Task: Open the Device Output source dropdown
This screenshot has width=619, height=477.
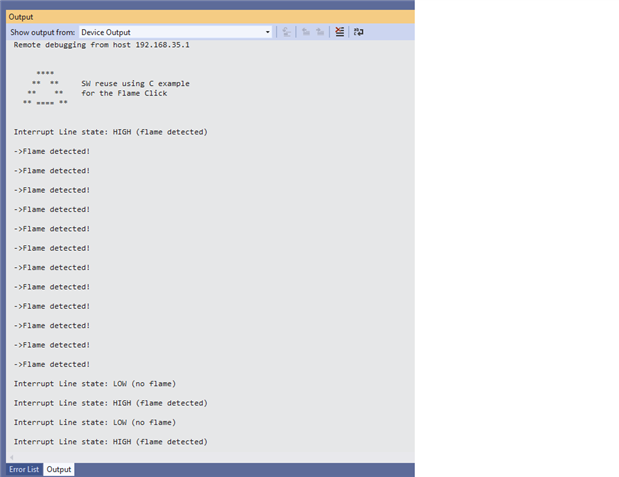Action: 176,32
